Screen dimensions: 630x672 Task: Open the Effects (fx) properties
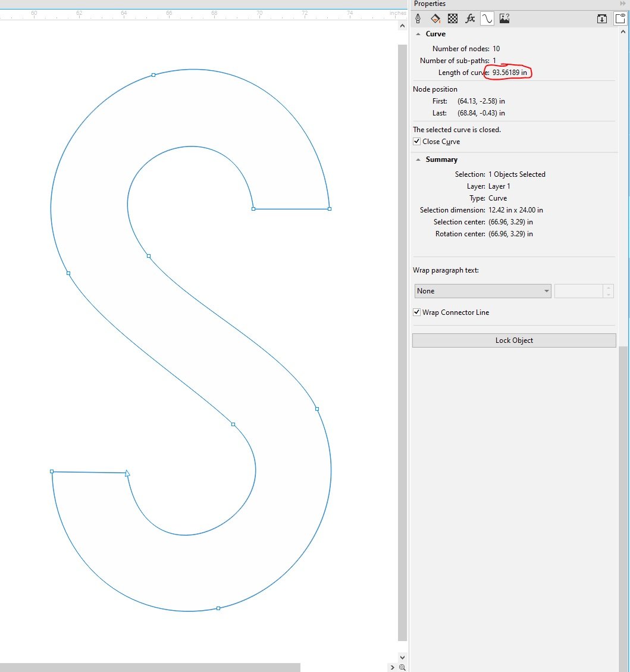469,18
